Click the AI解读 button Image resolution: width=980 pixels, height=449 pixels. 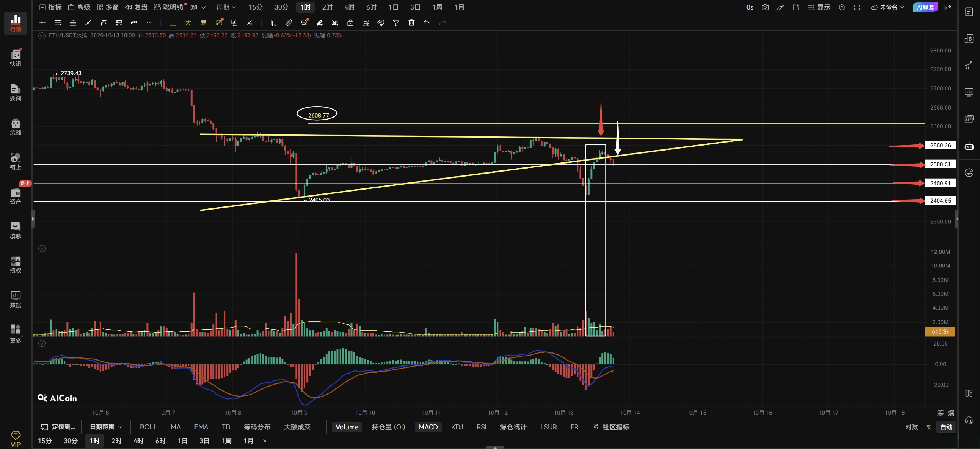click(925, 7)
